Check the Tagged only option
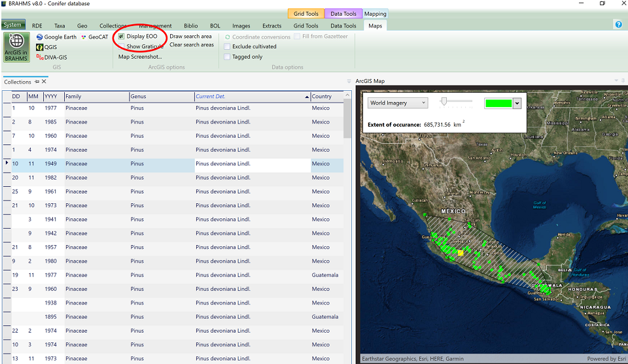 [x=227, y=57]
